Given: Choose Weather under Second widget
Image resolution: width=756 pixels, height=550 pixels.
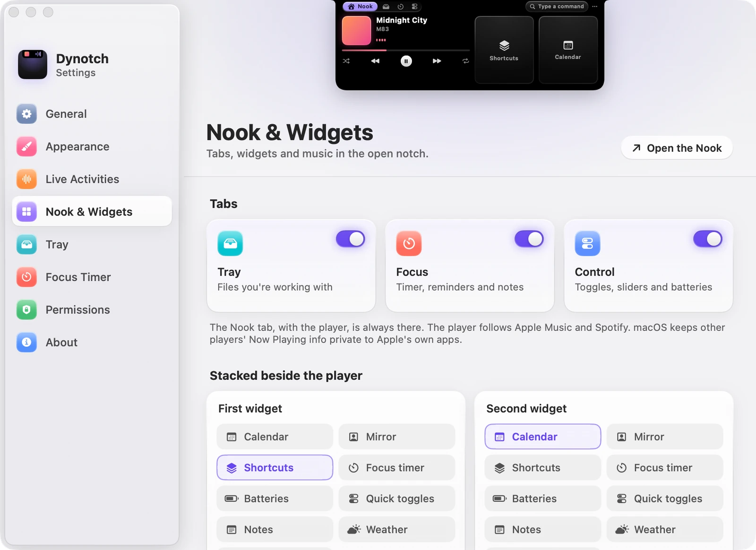Looking at the screenshot, I should (x=665, y=529).
